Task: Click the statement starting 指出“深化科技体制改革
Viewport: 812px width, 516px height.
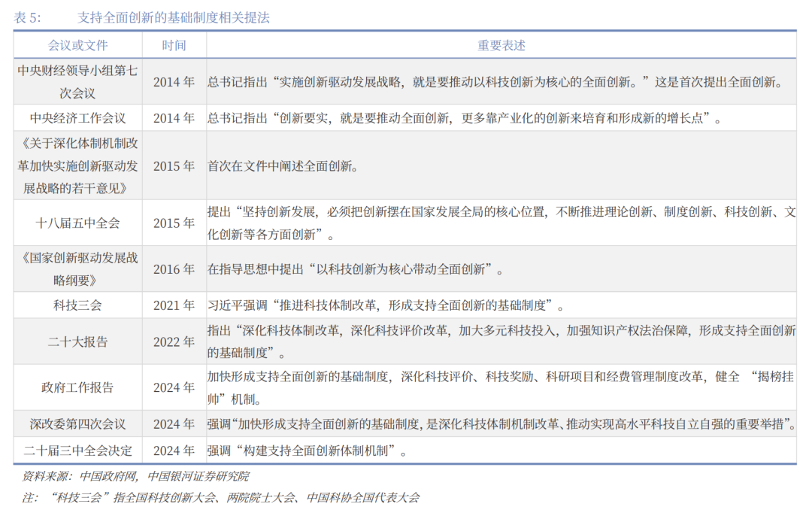Action: (x=501, y=342)
